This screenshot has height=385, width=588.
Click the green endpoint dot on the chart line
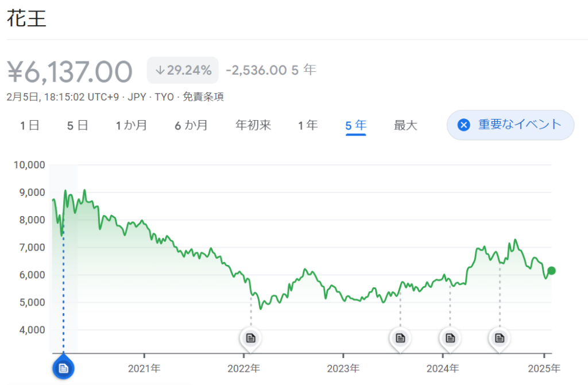[x=551, y=271]
